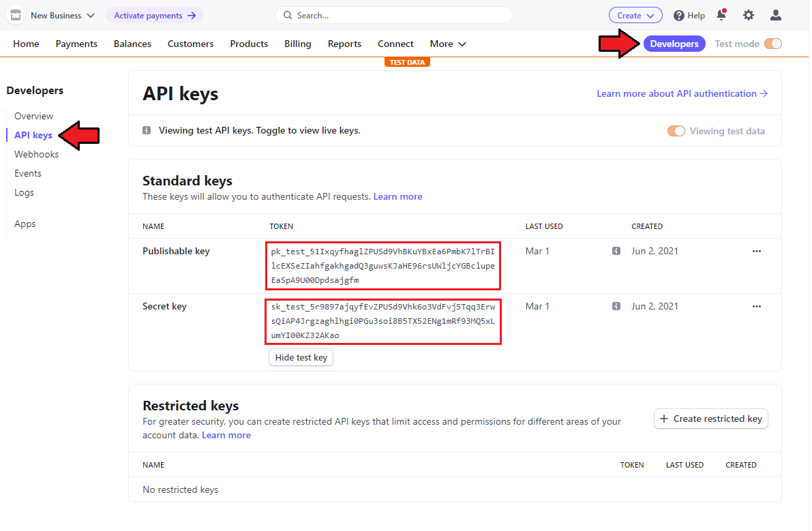Click the Publishable key name cell

(x=177, y=252)
